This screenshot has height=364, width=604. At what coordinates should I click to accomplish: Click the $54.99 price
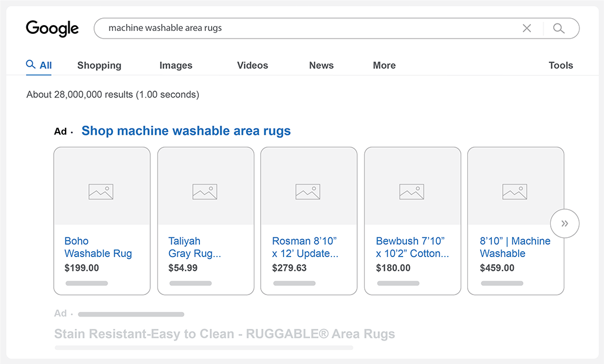click(183, 268)
